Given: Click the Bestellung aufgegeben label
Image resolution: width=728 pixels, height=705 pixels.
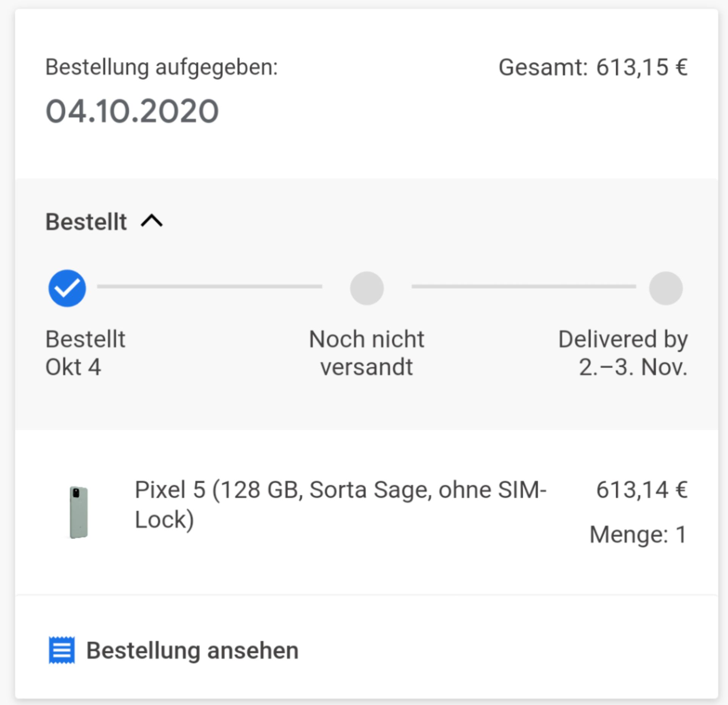Looking at the screenshot, I should [162, 67].
